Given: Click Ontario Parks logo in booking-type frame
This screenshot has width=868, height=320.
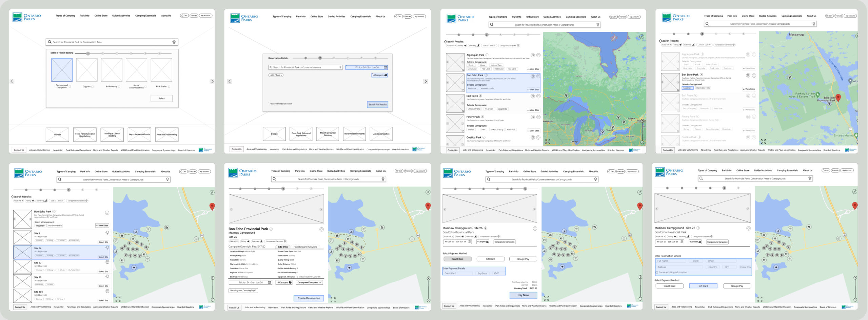Looking at the screenshot, I should point(26,17).
